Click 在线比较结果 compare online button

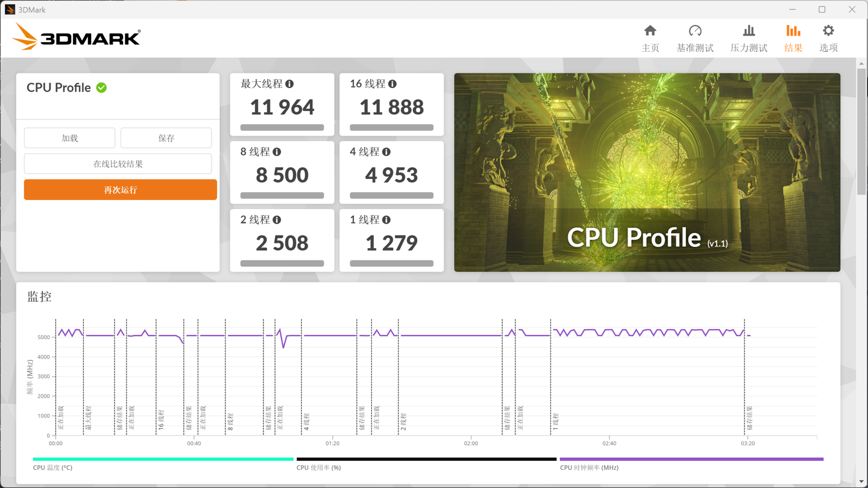click(x=118, y=164)
